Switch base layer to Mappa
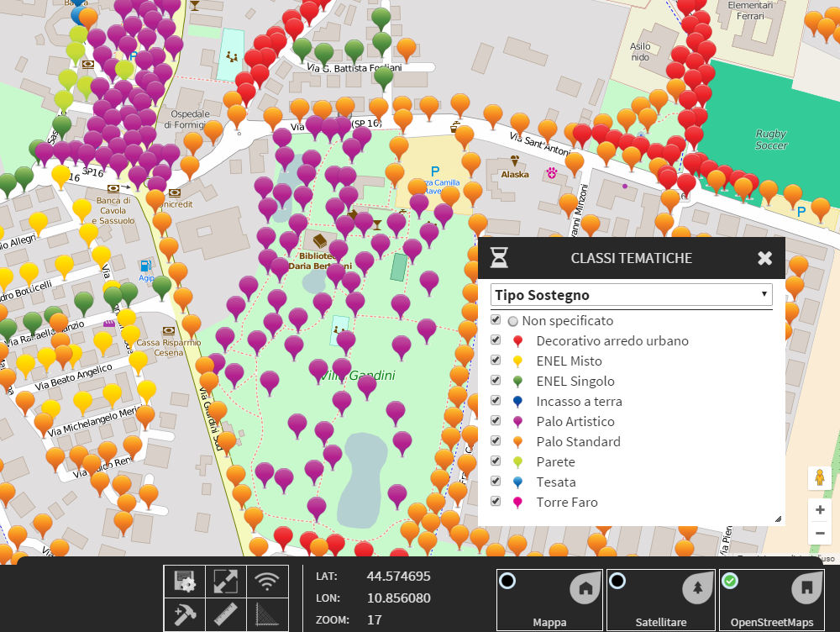The image size is (840, 632). tap(549, 600)
